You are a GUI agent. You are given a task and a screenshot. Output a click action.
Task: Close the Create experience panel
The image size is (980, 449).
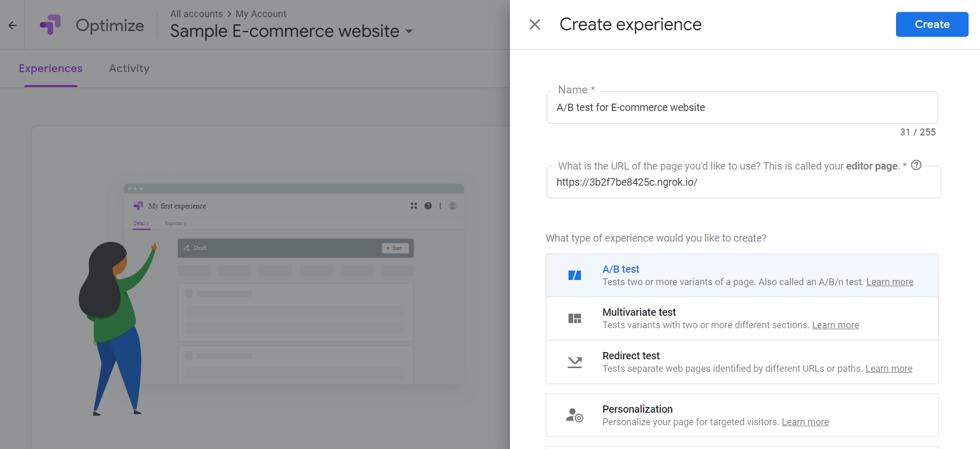point(535,24)
